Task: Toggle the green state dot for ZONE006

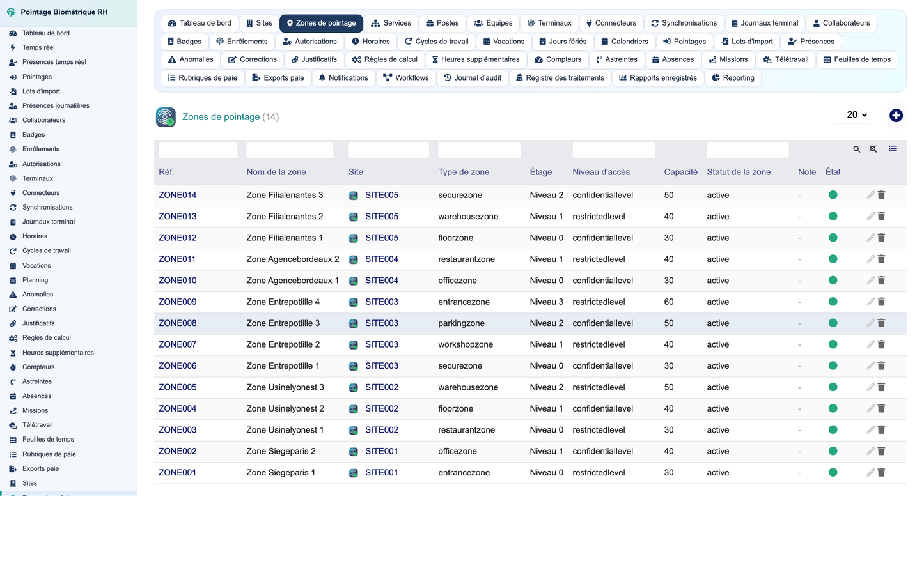Action: coord(833,365)
